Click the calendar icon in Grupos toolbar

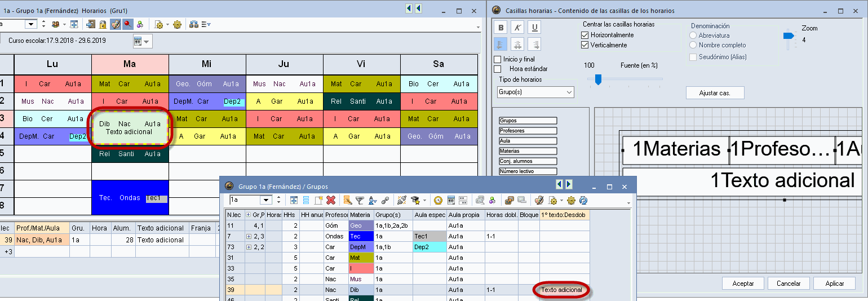tap(451, 200)
